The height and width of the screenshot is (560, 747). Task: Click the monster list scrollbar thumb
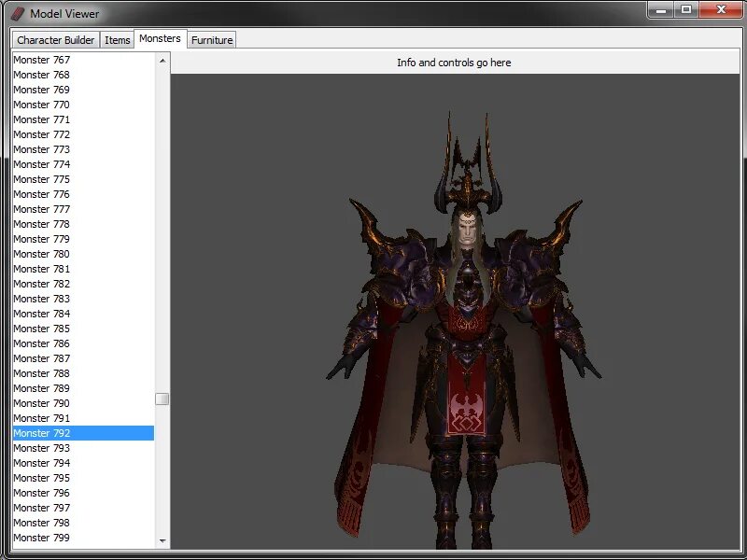pyautogui.click(x=162, y=399)
